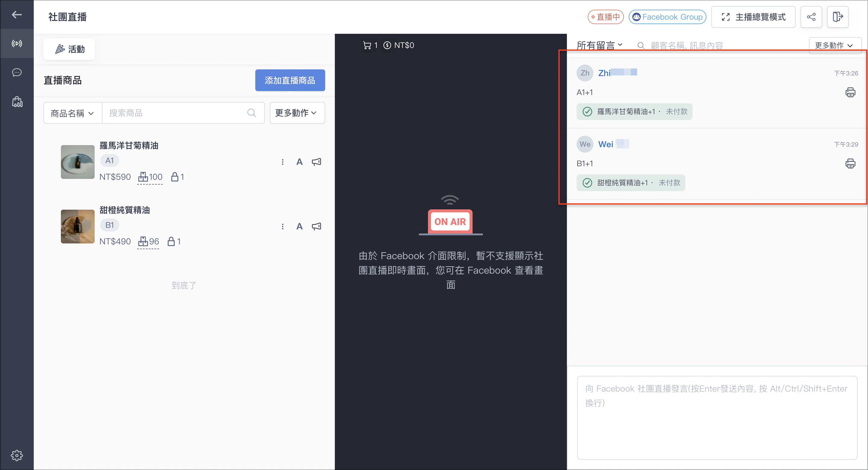This screenshot has width=868, height=470.
Task: Click the Facebook Group badge
Action: coord(668,17)
